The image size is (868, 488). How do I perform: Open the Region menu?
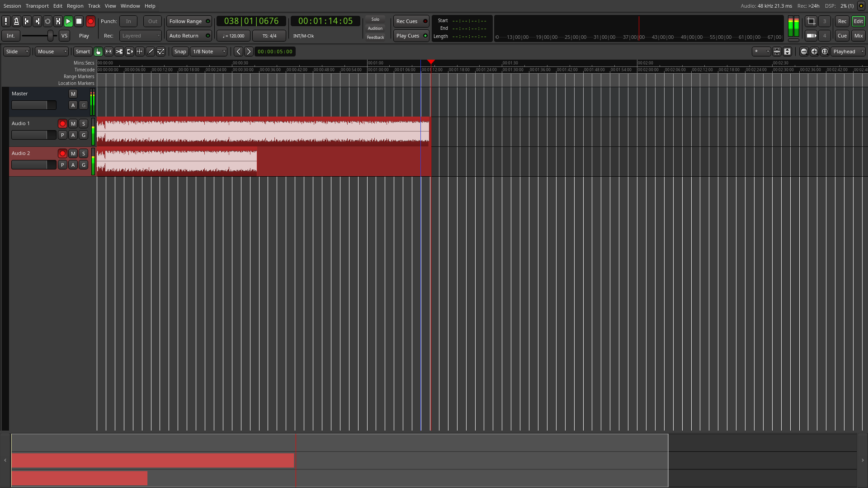[75, 6]
